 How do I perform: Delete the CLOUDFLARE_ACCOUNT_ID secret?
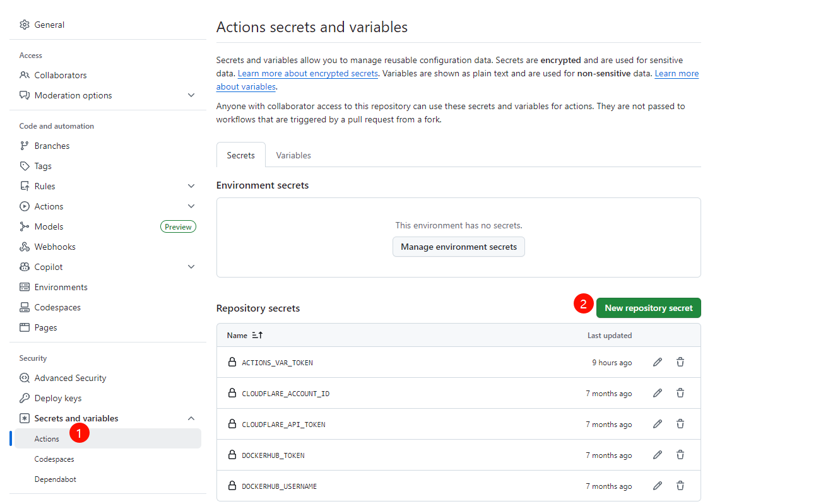680,392
